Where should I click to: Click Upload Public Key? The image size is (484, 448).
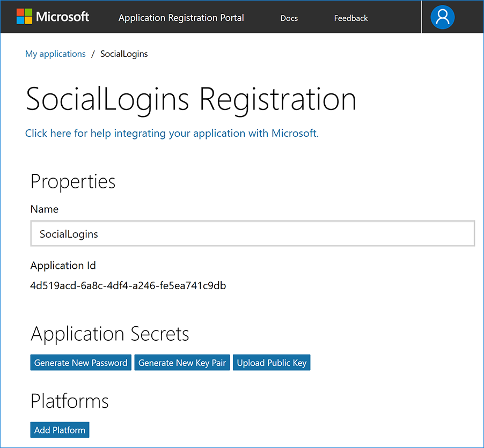272,362
